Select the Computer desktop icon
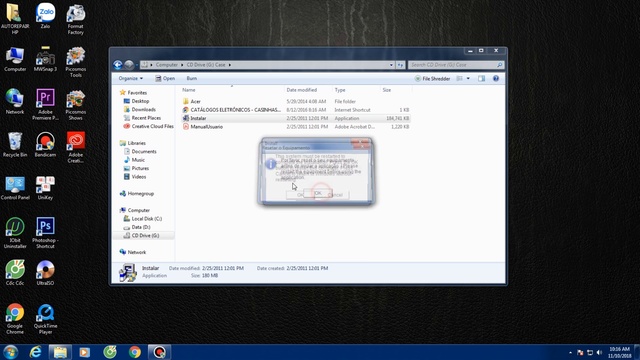 click(15, 59)
